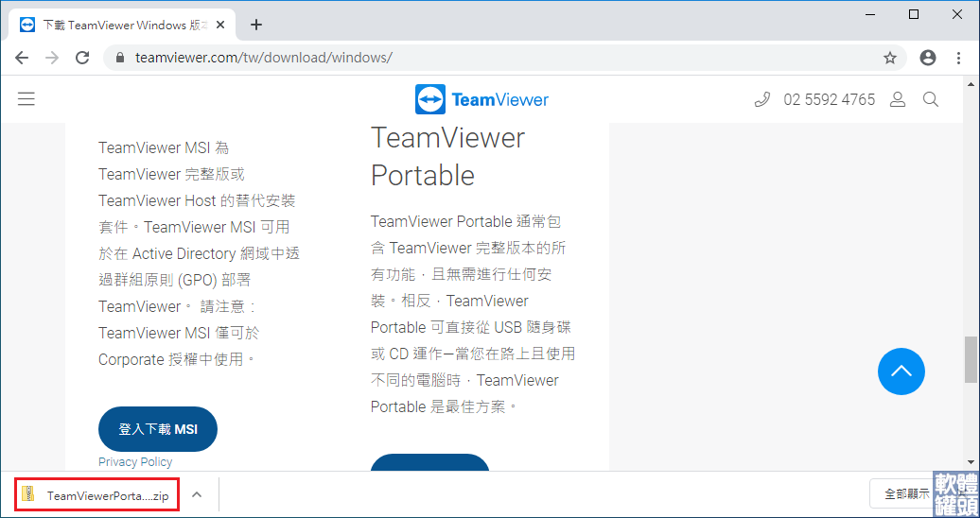Minimize the Chrome window
980x518 pixels.
pyautogui.click(x=869, y=14)
